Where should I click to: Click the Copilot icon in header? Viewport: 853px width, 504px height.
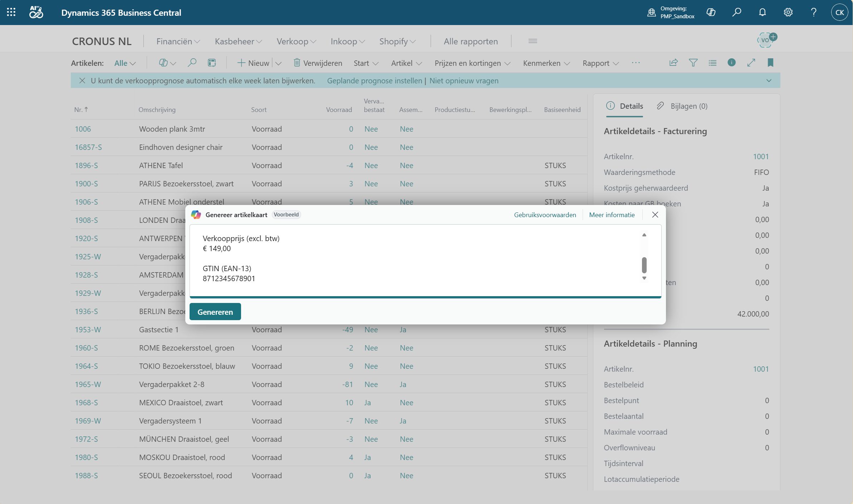point(711,12)
